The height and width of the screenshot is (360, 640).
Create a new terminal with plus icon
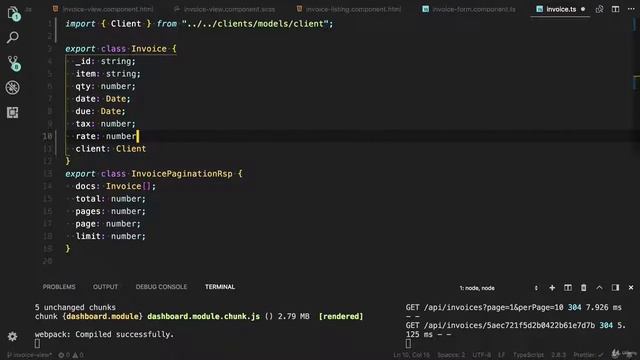(552, 288)
